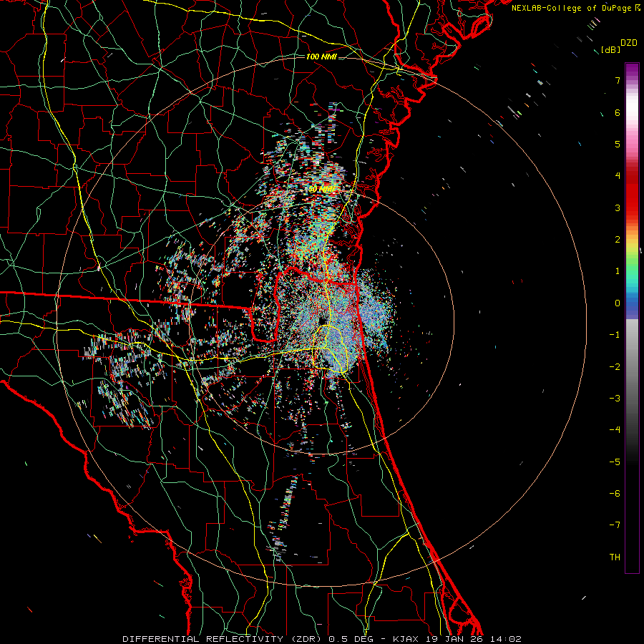
Task: Click the -5 value on color scale
Action: [615, 462]
